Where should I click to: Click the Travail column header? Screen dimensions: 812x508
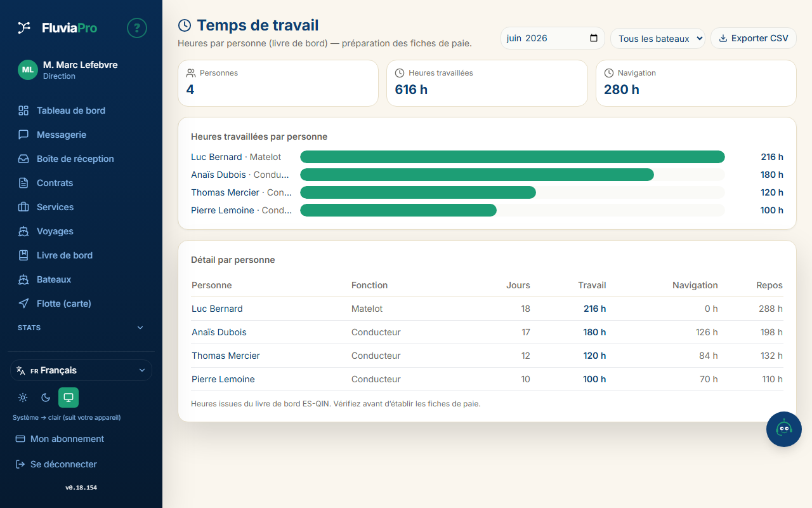click(592, 285)
